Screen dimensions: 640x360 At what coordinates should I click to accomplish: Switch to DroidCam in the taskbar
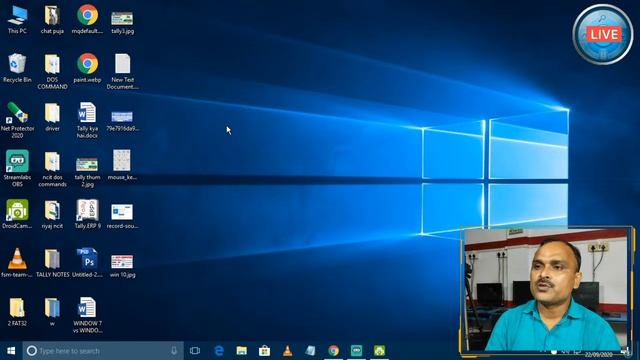[x=379, y=351]
